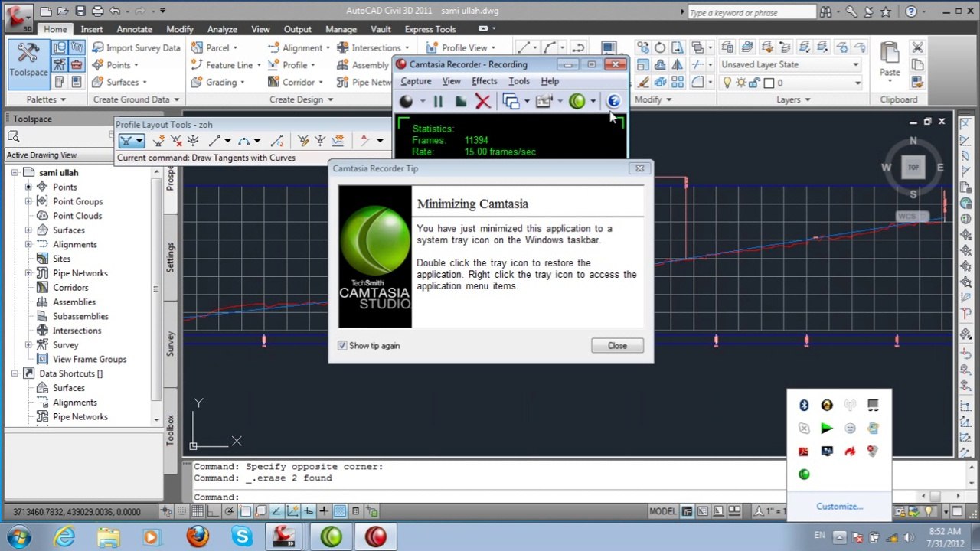Select the Corridors item in Prospector tree
980x551 pixels.
(70, 288)
